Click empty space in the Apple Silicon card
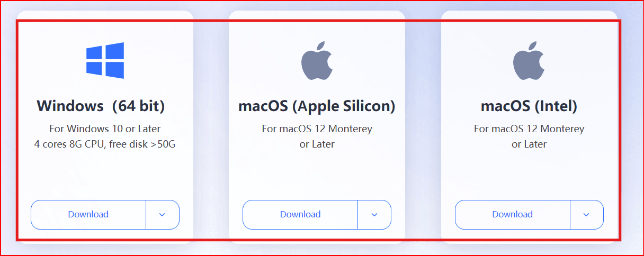 tap(317, 175)
